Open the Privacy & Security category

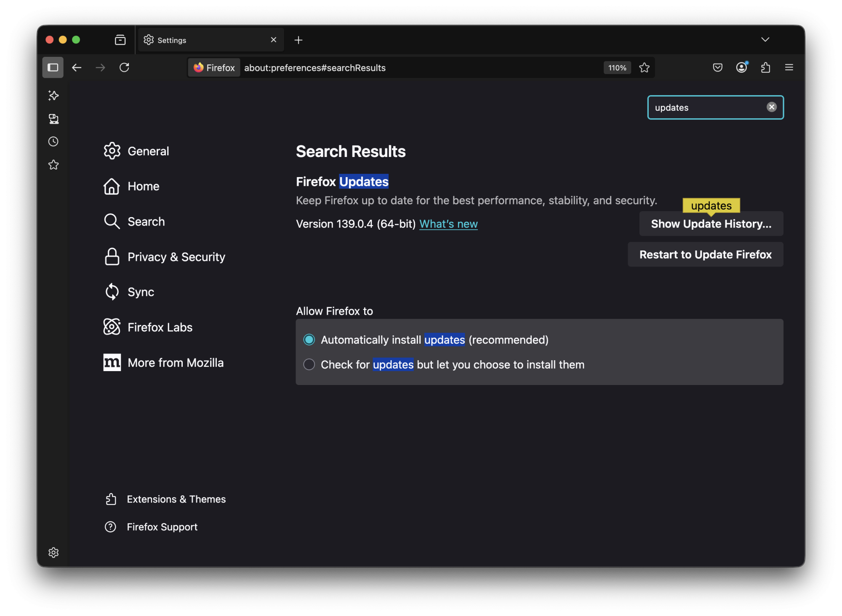point(164,257)
